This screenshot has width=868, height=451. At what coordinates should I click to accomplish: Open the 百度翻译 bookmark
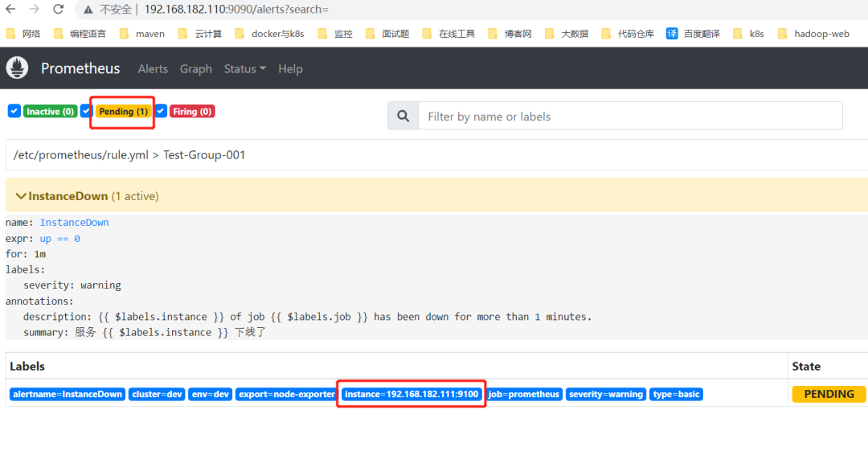(693, 34)
